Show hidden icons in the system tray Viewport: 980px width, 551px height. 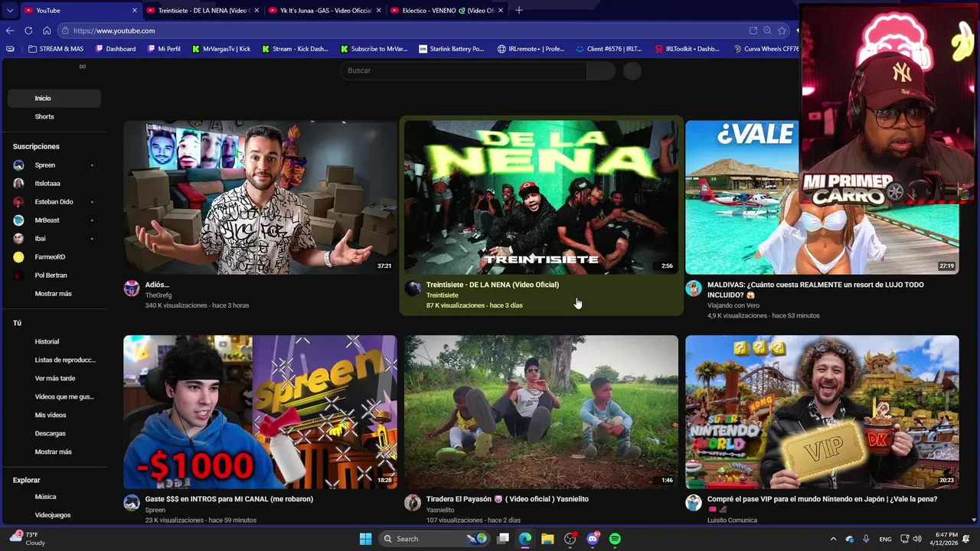[834, 539]
